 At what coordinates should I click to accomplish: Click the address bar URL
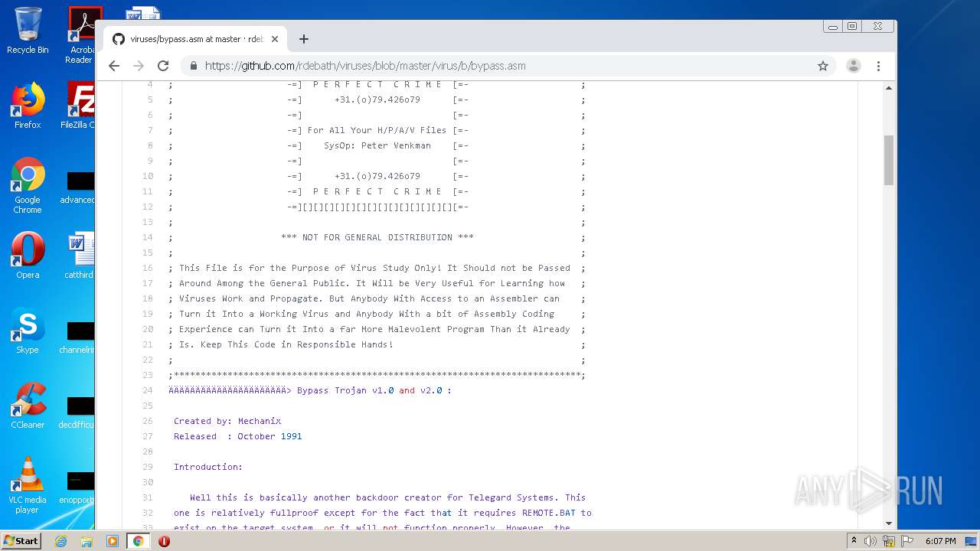point(365,66)
